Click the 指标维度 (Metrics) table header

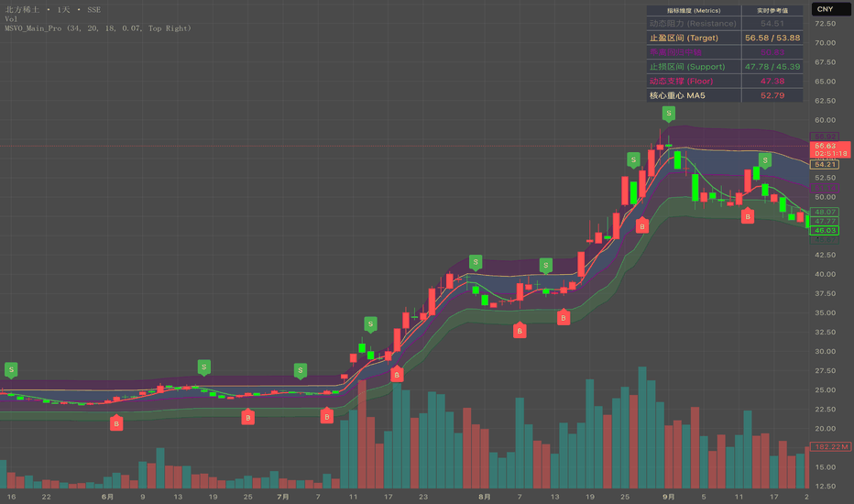[x=694, y=10]
